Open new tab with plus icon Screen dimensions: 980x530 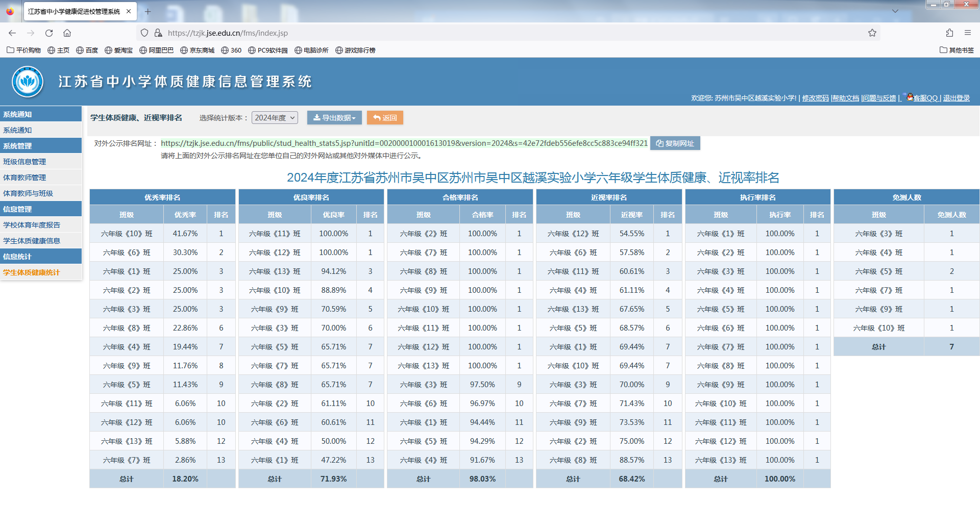[148, 11]
